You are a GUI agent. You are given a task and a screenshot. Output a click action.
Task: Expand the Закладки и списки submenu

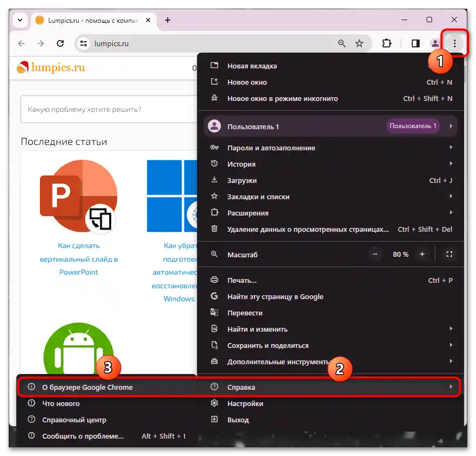259,197
